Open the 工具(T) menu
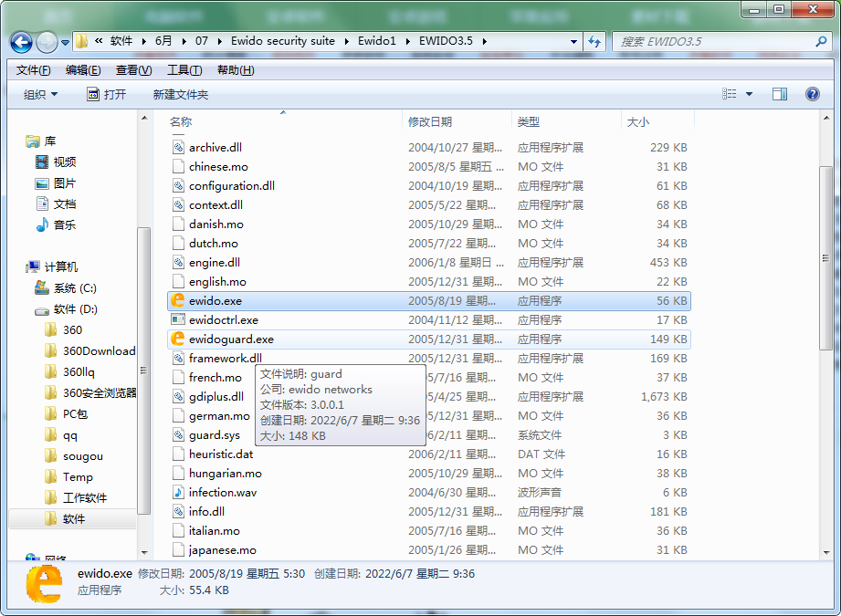The height and width of the screenshot is (616, 841). 184,70
